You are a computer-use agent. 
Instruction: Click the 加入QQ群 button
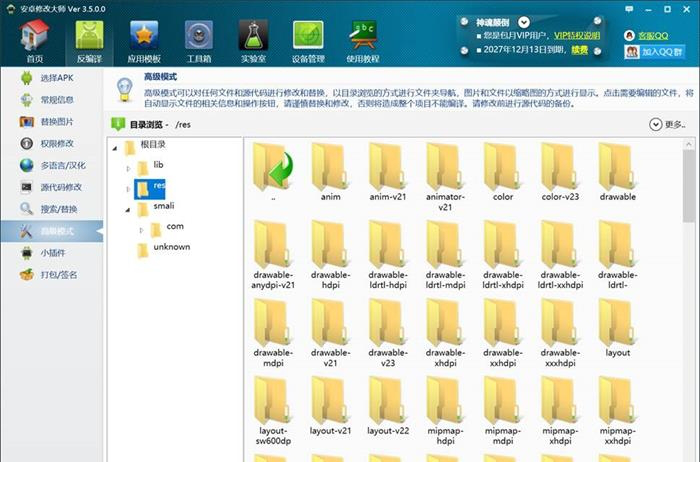pyautogui.click(x=655, y=52)
